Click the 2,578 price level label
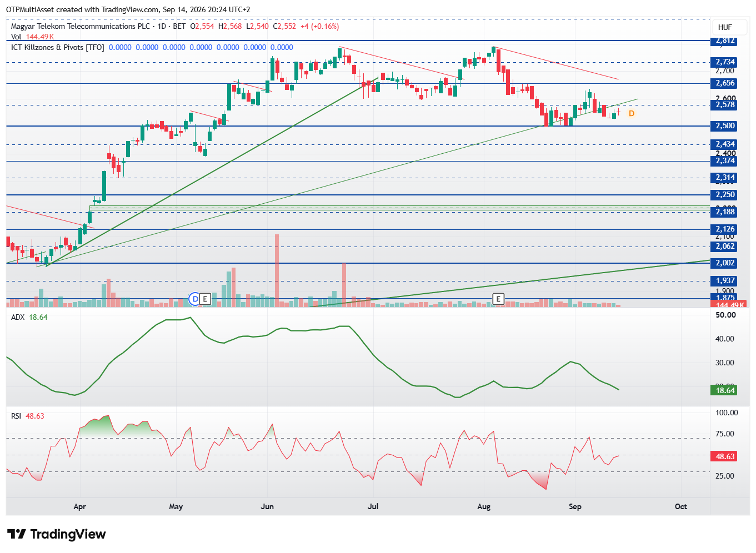The width and height of the screenshot is (756, 553). pyautogui.click(x=725, y=105)
